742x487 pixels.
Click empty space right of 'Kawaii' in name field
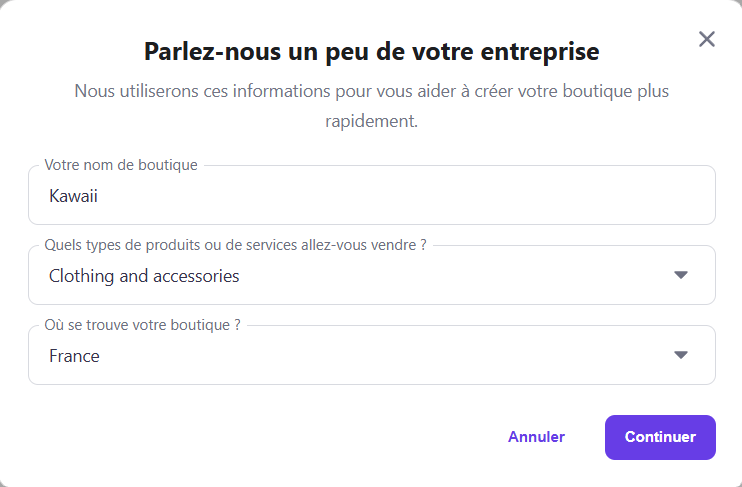(400, 196)
